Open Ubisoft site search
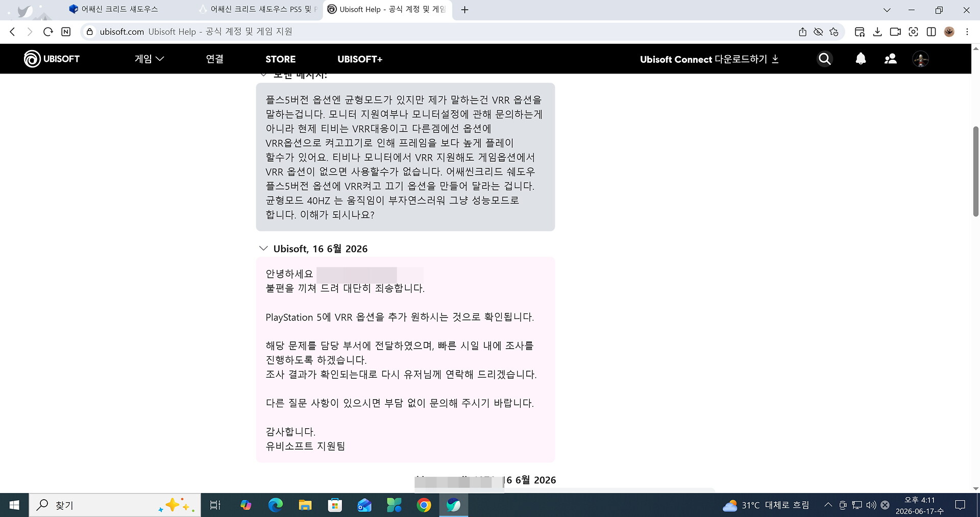980x517 pixels. coord(824,59)
